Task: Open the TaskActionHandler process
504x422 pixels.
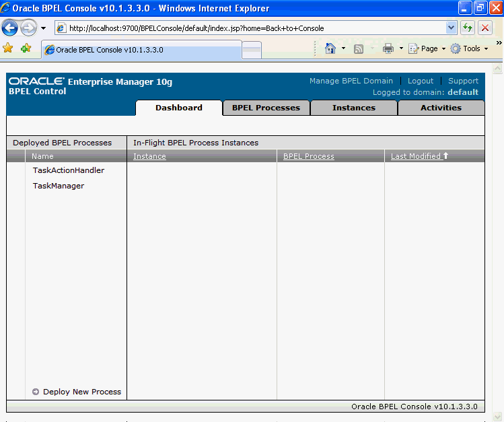Action: [69, 170]
